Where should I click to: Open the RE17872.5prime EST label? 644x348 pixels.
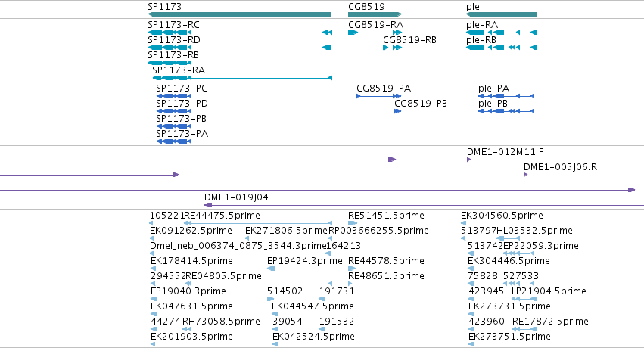click(550, 322)
